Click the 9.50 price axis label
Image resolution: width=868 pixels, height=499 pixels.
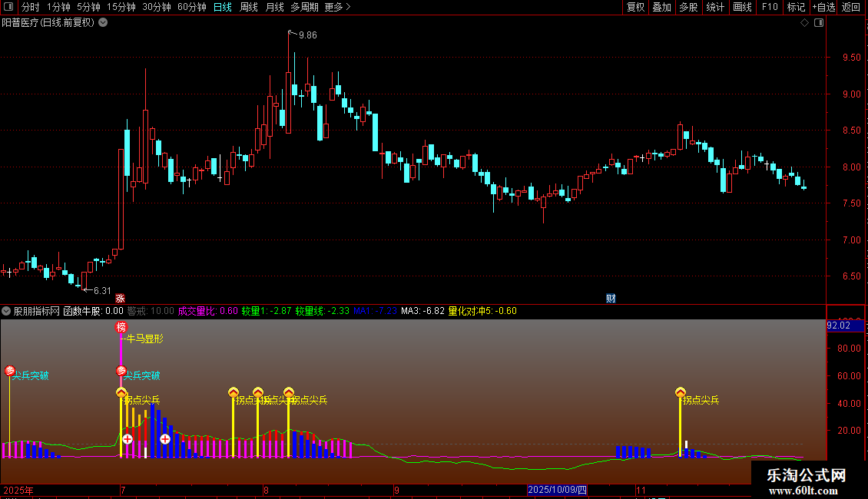(851, 58)
